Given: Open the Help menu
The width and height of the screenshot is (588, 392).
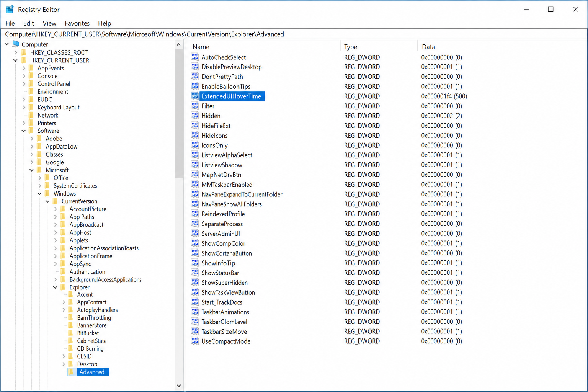Looking at the screenshot, I should 105,23.
